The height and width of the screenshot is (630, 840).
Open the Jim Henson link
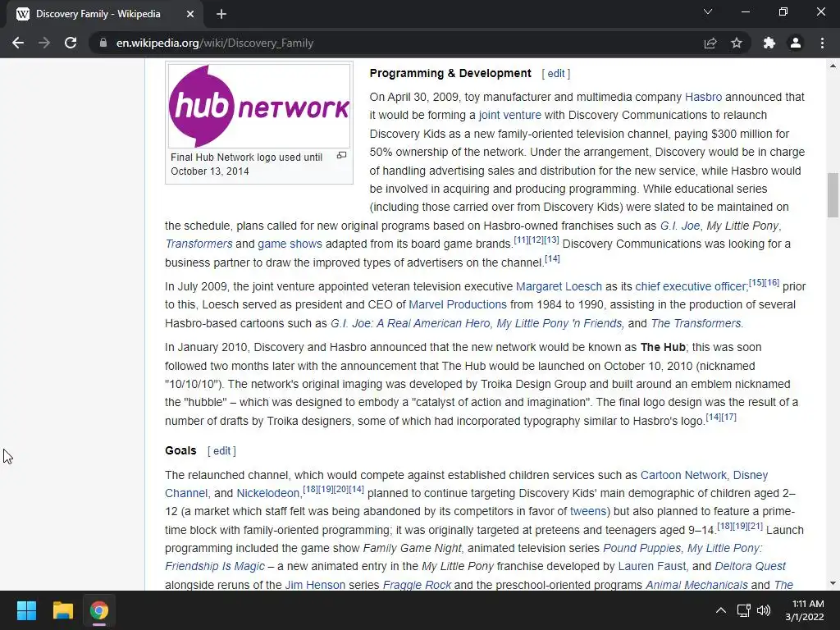(315, 585)
